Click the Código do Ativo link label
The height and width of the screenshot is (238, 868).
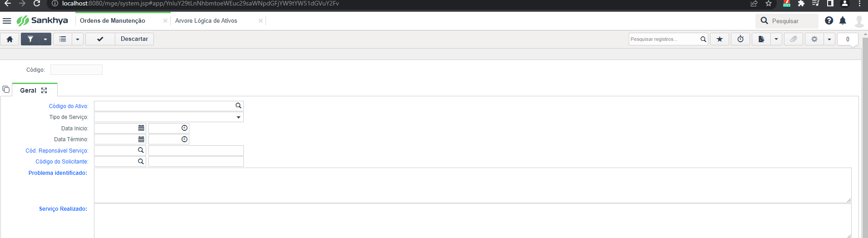click(x=69, y=106)
